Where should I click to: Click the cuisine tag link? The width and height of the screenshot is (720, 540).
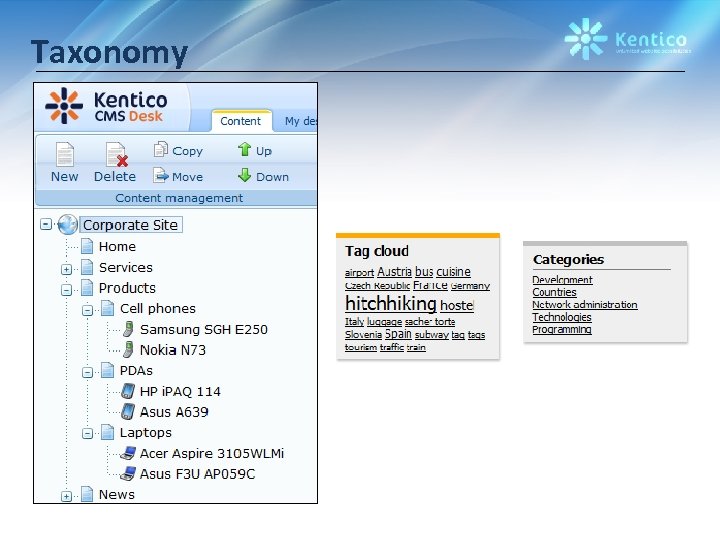coord(453,272)
